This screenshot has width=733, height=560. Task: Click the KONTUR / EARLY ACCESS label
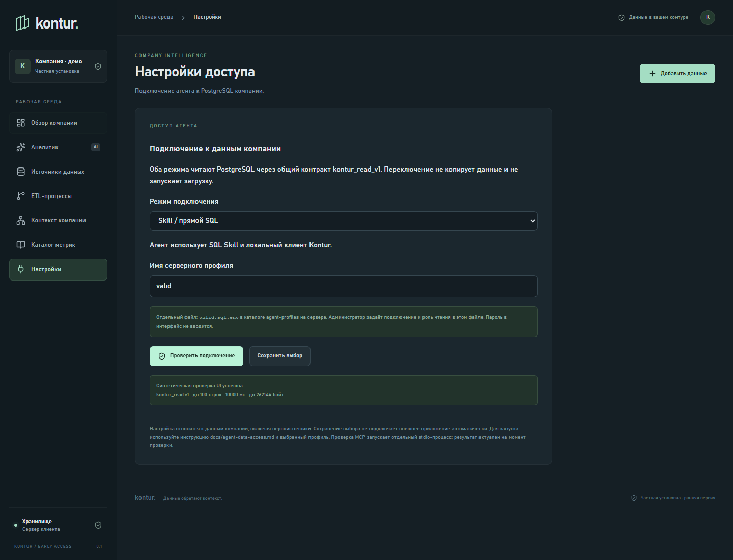click(x=43, y=547)
